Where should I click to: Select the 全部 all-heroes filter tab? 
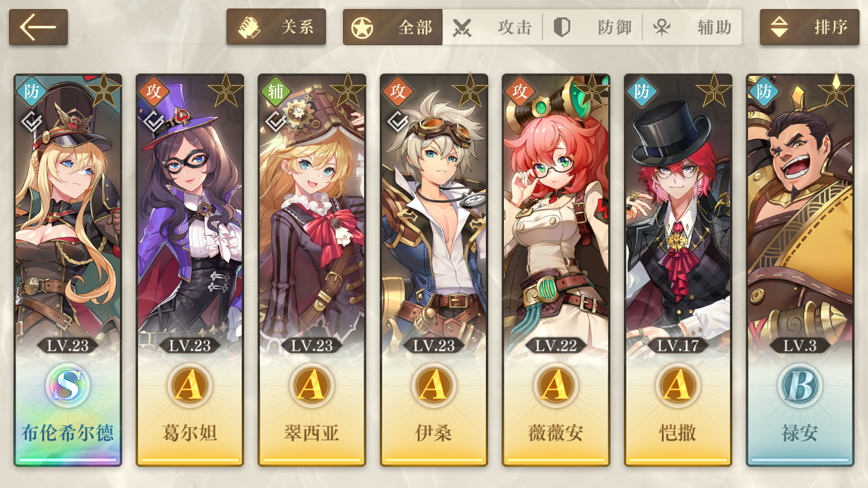pyautogui.click(x=393, y=27)
